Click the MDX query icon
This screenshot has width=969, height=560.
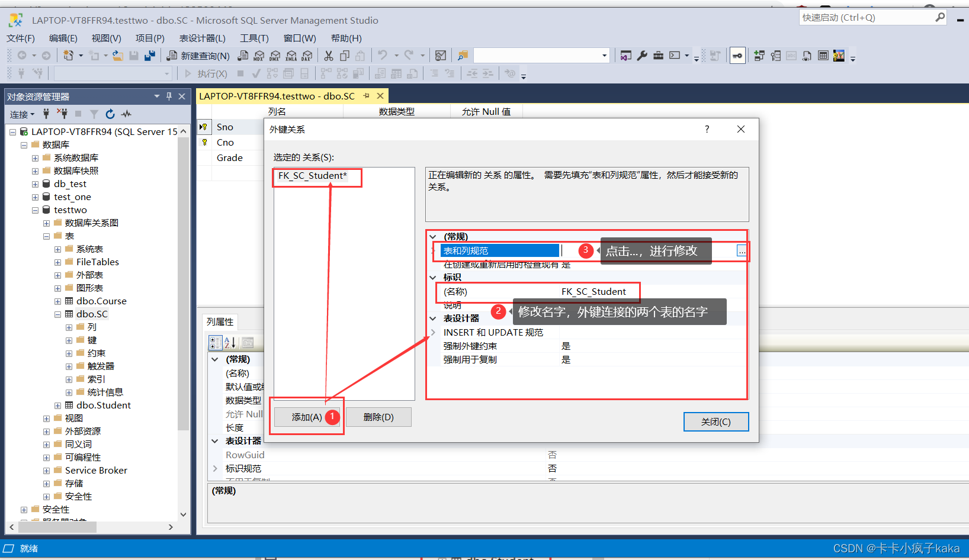pos(259,56)
